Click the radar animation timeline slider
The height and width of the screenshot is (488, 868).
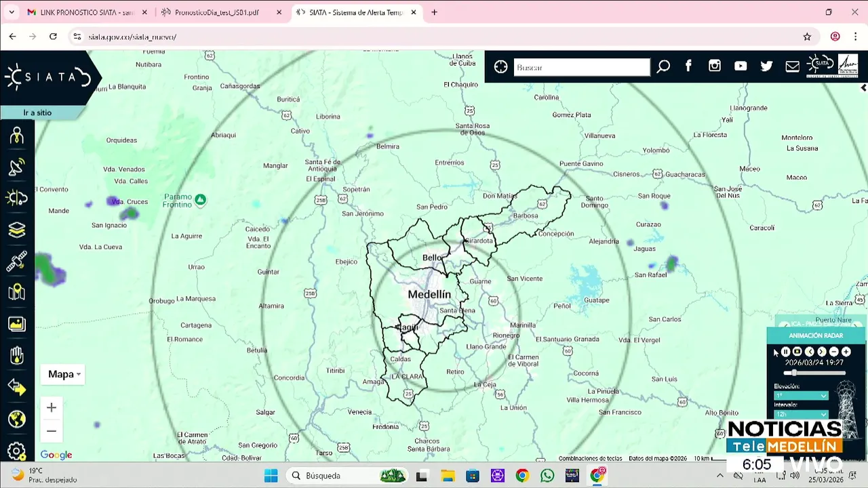pos(815,373)
